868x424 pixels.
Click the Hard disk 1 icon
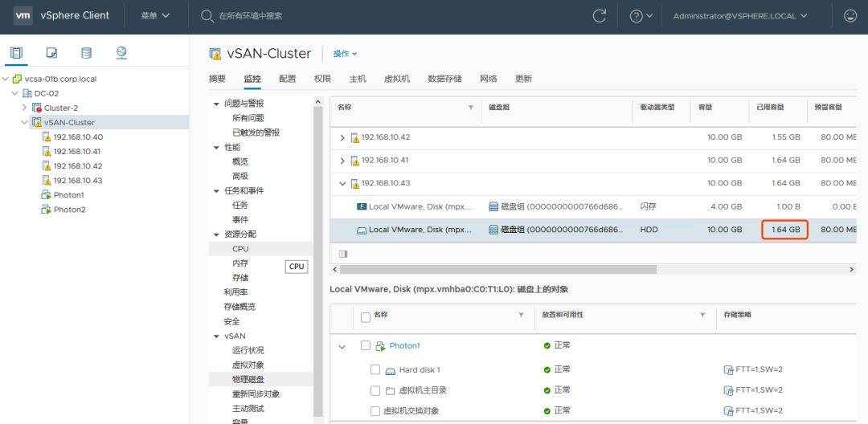click(x=391, y=370)
